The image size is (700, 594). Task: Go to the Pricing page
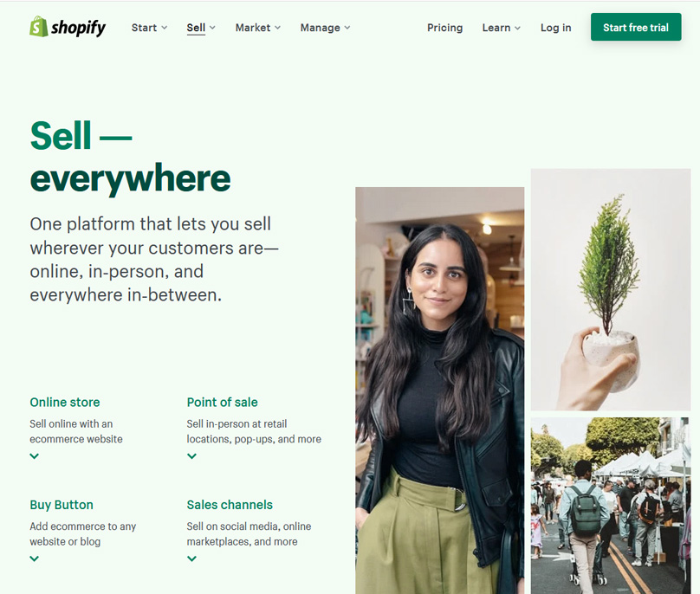coord(444,28)
